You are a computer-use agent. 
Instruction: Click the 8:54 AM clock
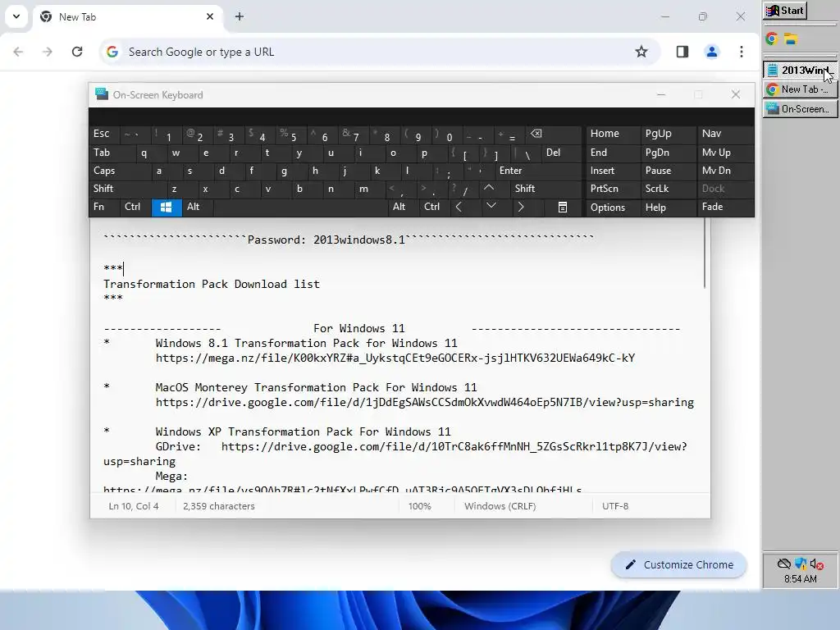800,579
